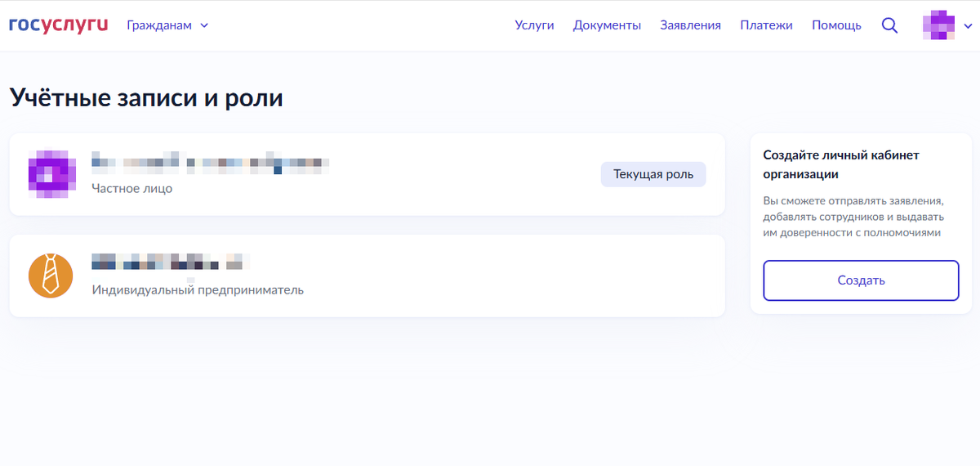Navigate to Платежи
Image resolution: width=980 pixels, height=466 pixels.
pyautogui.click(x=766, y=25)
